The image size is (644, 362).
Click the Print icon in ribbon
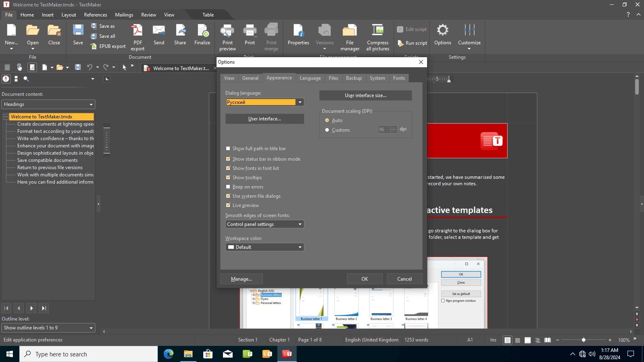pyautogui.click(x=250, y=35)
